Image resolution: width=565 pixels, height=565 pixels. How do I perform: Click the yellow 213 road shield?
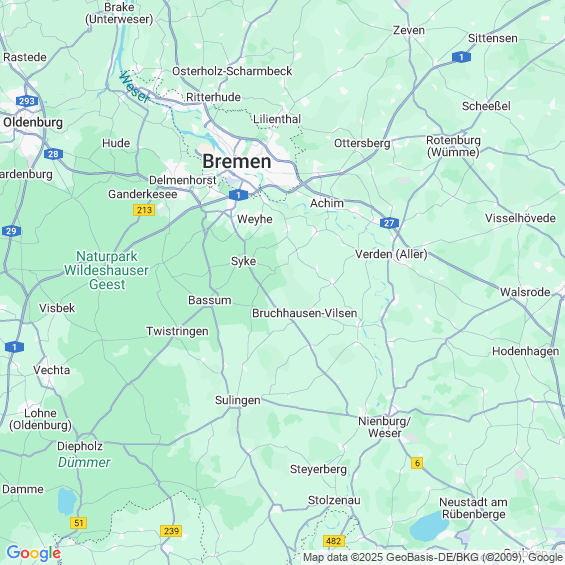144,210
